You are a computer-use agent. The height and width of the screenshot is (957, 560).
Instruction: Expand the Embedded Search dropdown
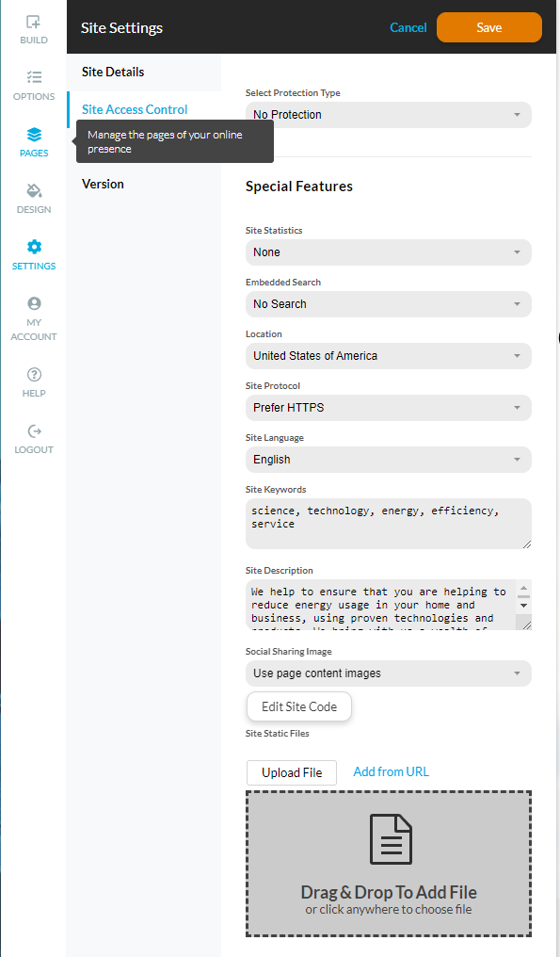point(389,304)
